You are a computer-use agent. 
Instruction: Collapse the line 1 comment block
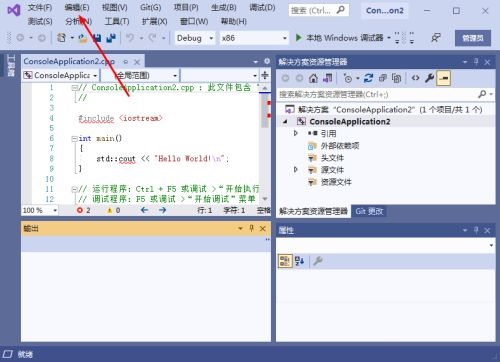click(75, 88)
